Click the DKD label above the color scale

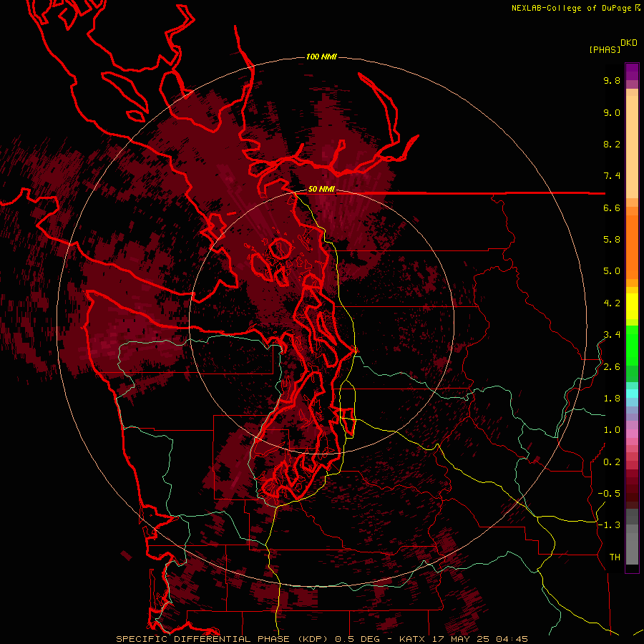coord(629,42)
